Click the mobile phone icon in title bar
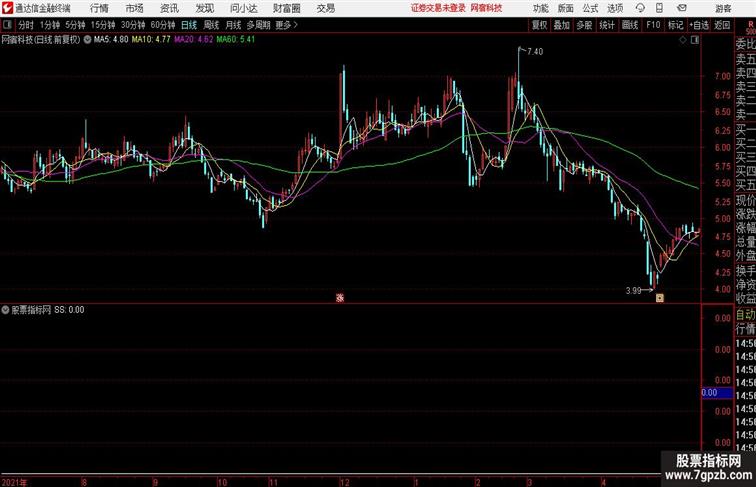Screen dimensions: 756x487 click(660, 8)
